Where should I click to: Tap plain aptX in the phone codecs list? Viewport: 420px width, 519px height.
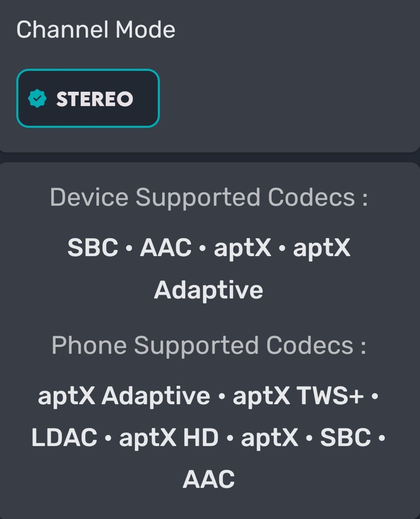click(x=269, y=438)
